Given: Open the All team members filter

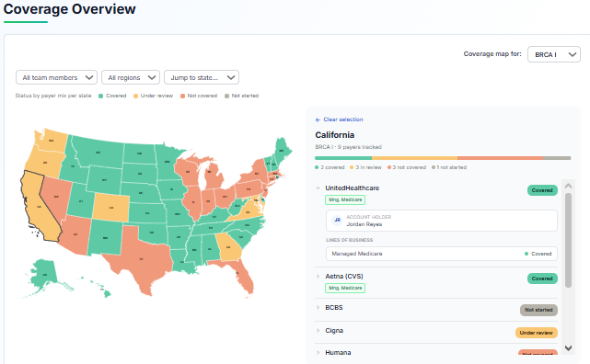Looking at the screenshot, I should click(x=56, y=77).
